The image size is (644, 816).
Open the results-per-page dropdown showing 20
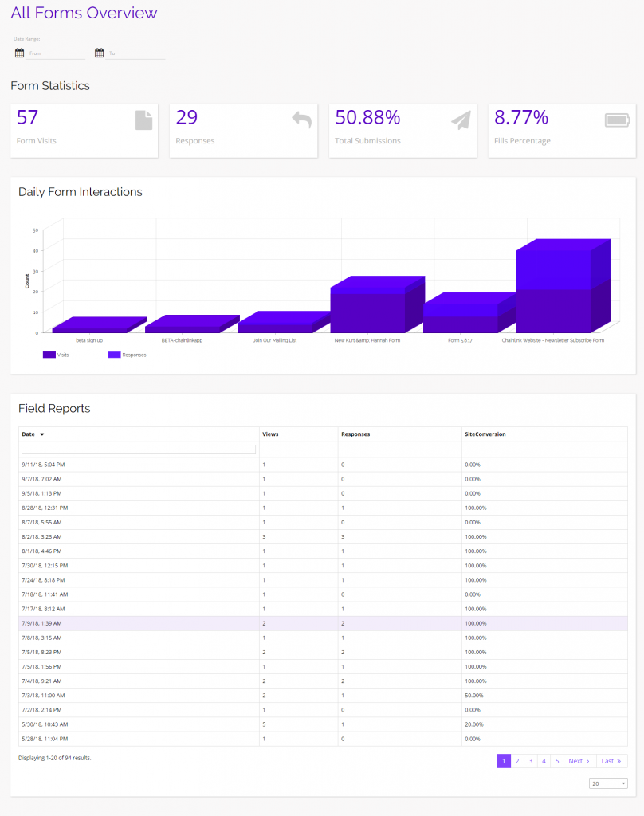608,783
